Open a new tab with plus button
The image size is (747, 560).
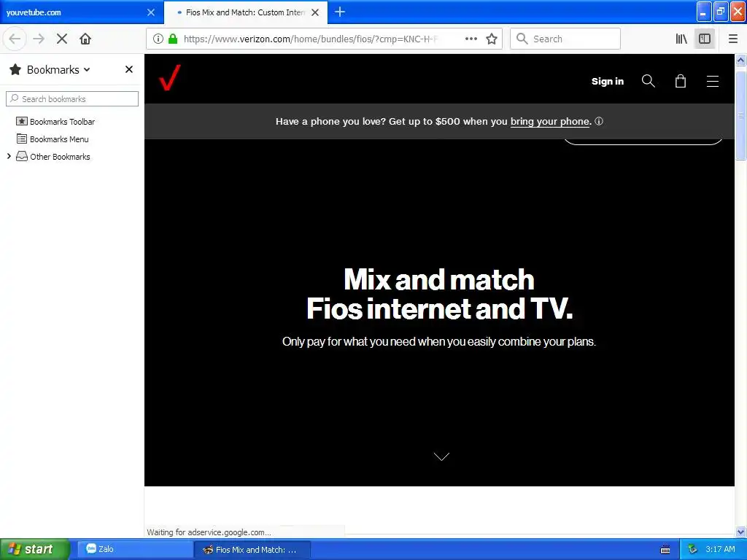(340, 12)
